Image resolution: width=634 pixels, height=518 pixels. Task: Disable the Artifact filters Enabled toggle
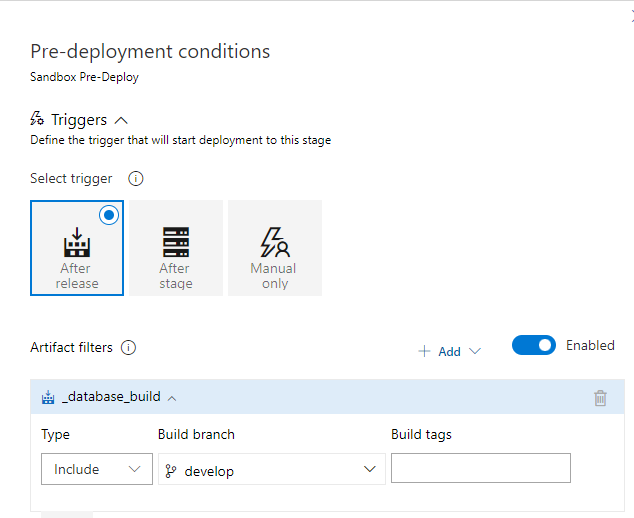(x=533, y=345)
